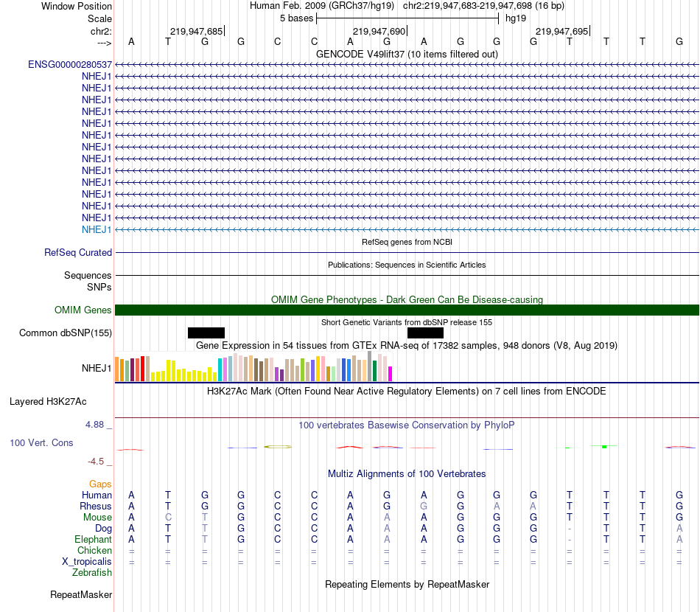Click the dash in the Dog alignment row
This screenshot has height=612, width=700.
569,529
